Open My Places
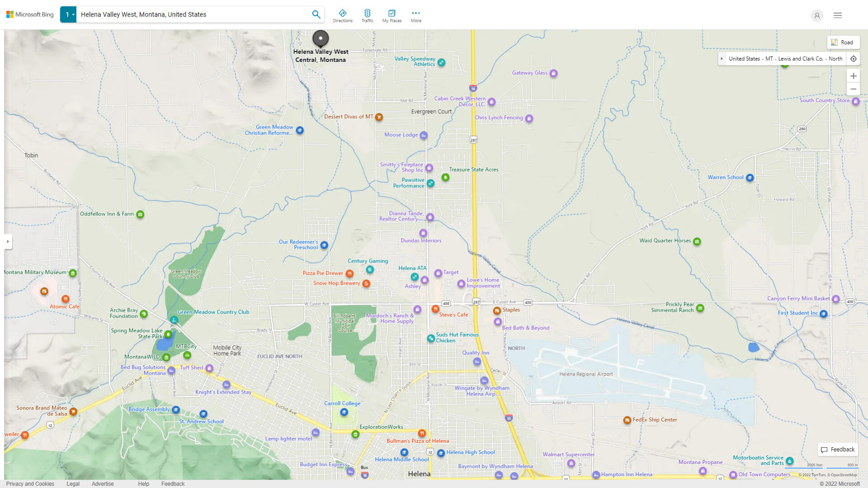This screenshot has height=488, width=868. click(x=392, y=16)
